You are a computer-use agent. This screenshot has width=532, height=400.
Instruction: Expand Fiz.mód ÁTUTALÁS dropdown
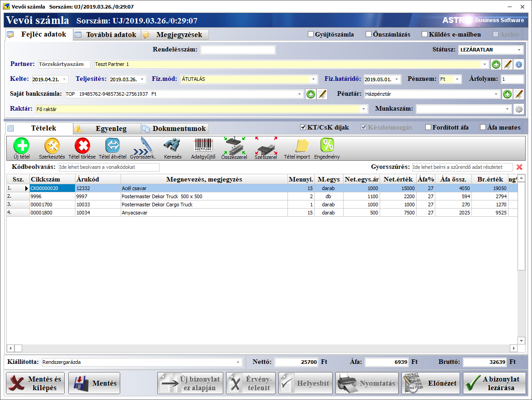point(314,79)
